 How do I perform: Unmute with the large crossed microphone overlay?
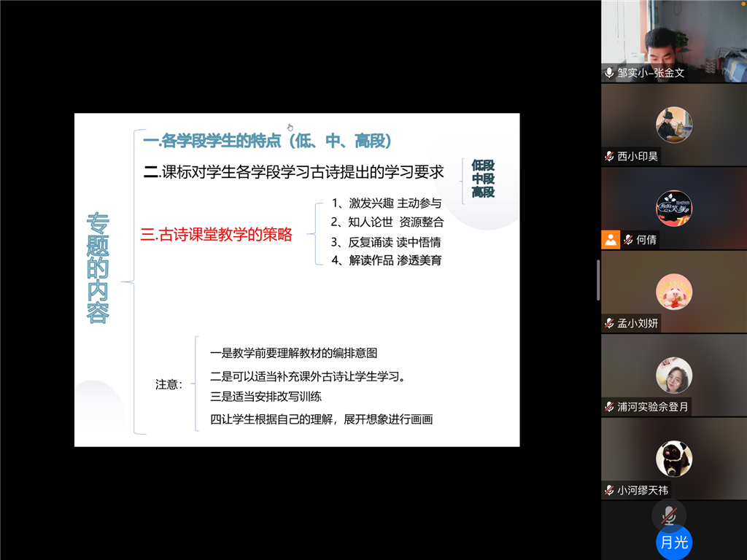tap(668, 516)
